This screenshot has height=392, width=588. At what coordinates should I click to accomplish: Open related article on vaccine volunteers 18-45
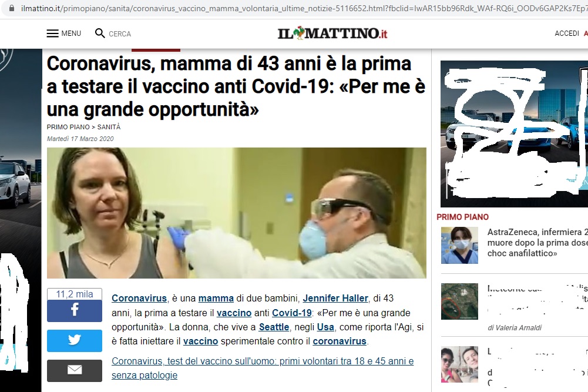(x=263, y=368)
